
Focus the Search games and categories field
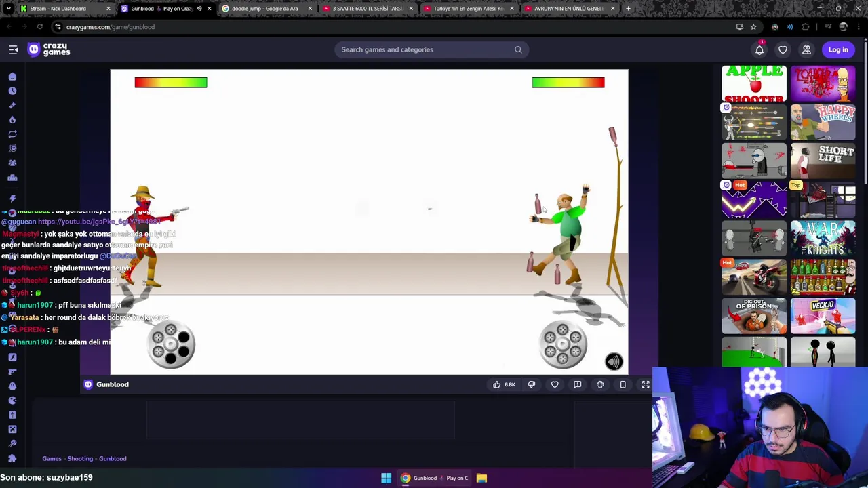coord(431,49)
